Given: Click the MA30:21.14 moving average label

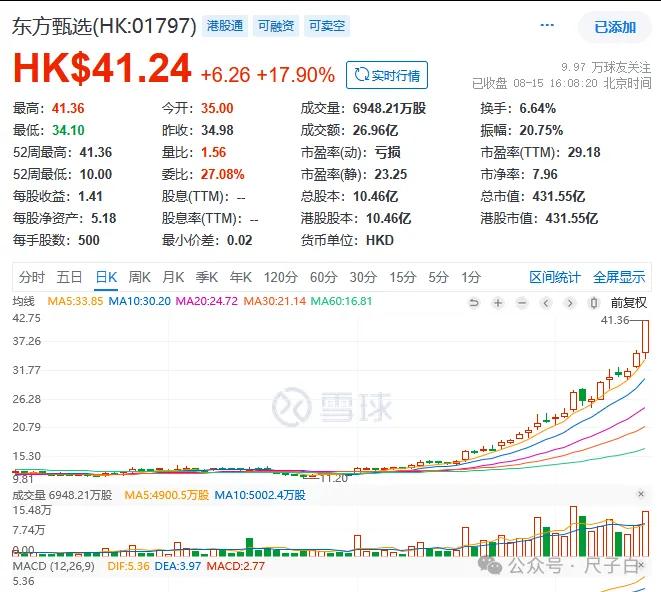Looking at the screenshot, I should [x=275, y=301].
